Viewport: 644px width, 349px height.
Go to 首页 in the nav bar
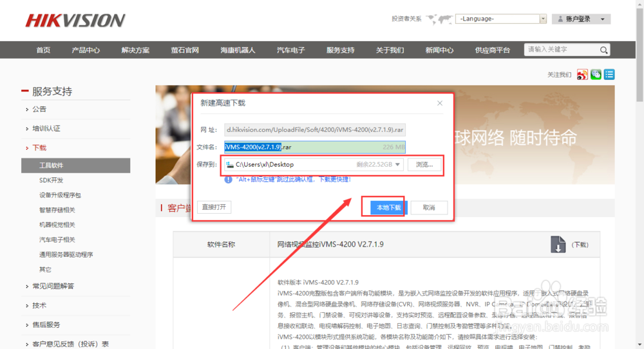43,50
